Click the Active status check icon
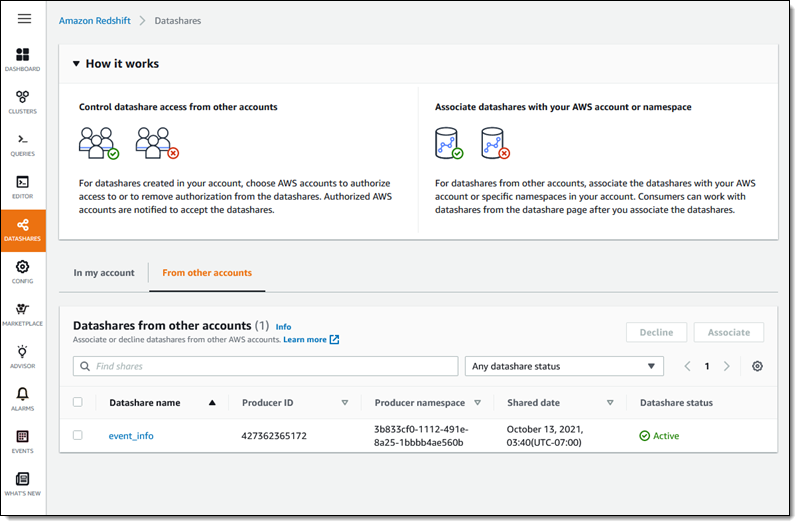800x526 pixels. tap(644, 436)
